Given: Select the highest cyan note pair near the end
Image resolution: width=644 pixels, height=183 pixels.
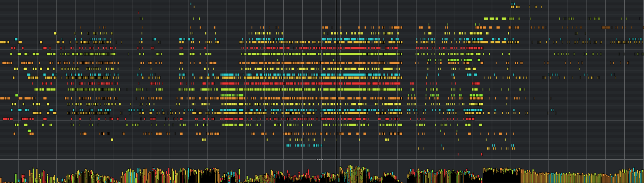Looking at the screenshot, I should [x=513, y=4].
